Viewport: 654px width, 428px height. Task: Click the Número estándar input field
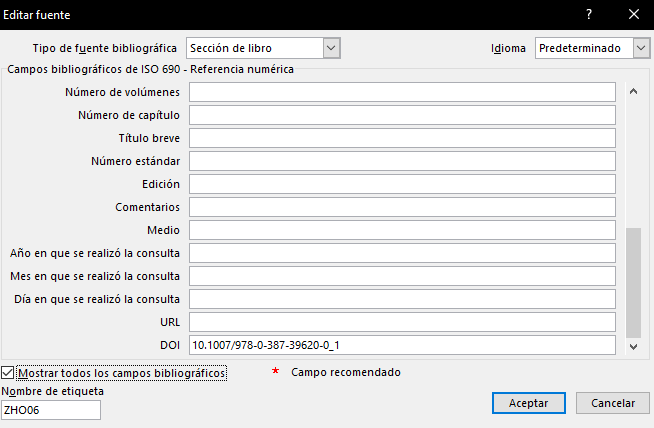pos(402,161)
